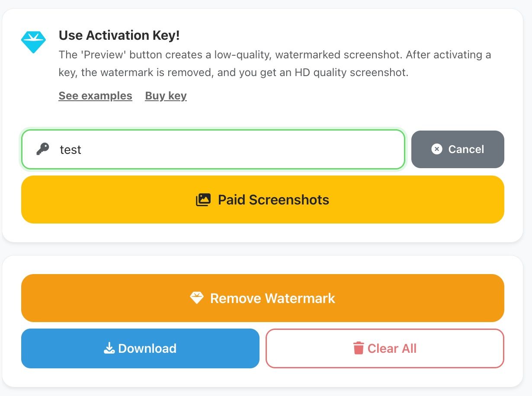This screenshot has height=396, width=532.
Task: Click the download arrow icon on Download button
Action: [x=109, y=348]
